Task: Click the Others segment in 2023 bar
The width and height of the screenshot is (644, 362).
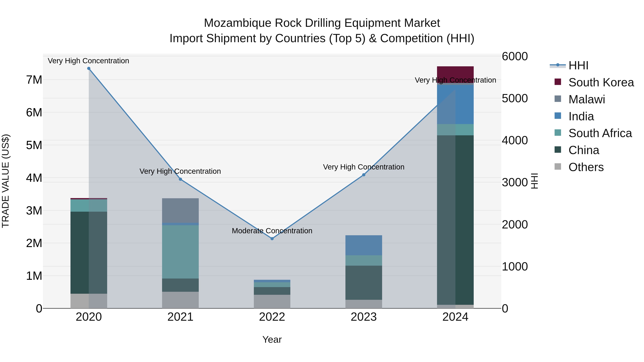Action: pos(364,304)
